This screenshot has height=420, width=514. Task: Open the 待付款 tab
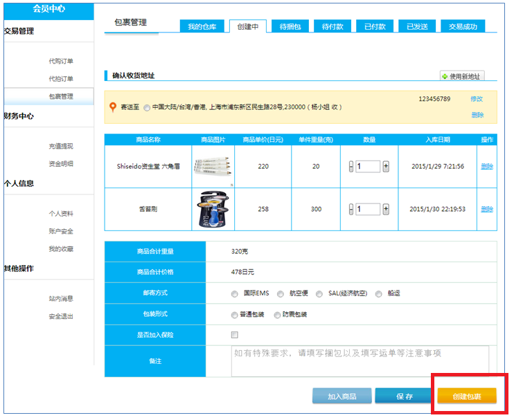333,26
